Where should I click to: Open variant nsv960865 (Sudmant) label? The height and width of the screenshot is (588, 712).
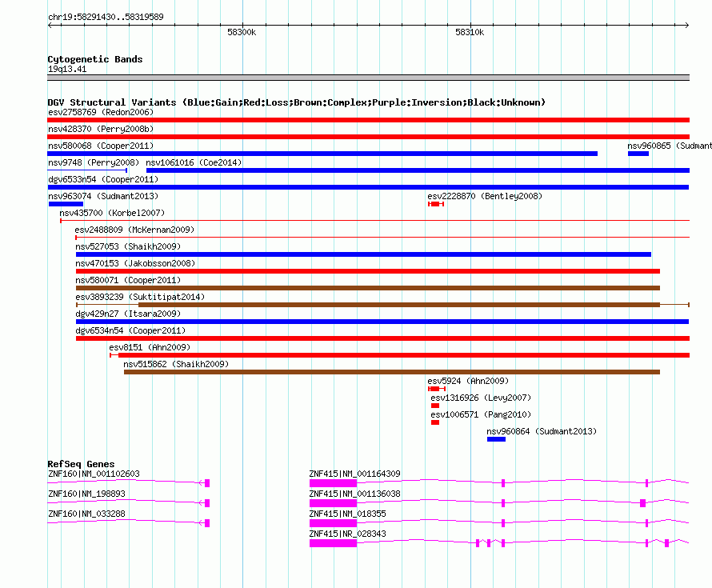point(670,146)
